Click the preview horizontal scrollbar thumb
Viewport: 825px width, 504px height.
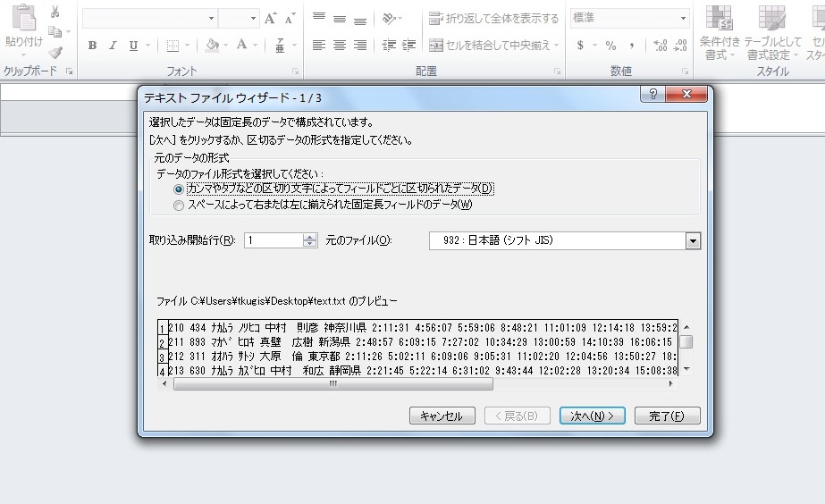tap(333, 384)
